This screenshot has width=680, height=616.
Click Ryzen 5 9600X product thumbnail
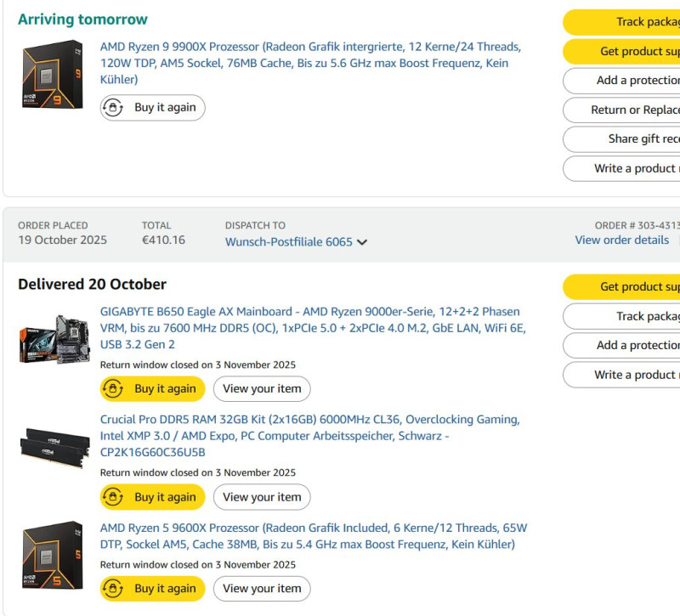coord(52,555)
